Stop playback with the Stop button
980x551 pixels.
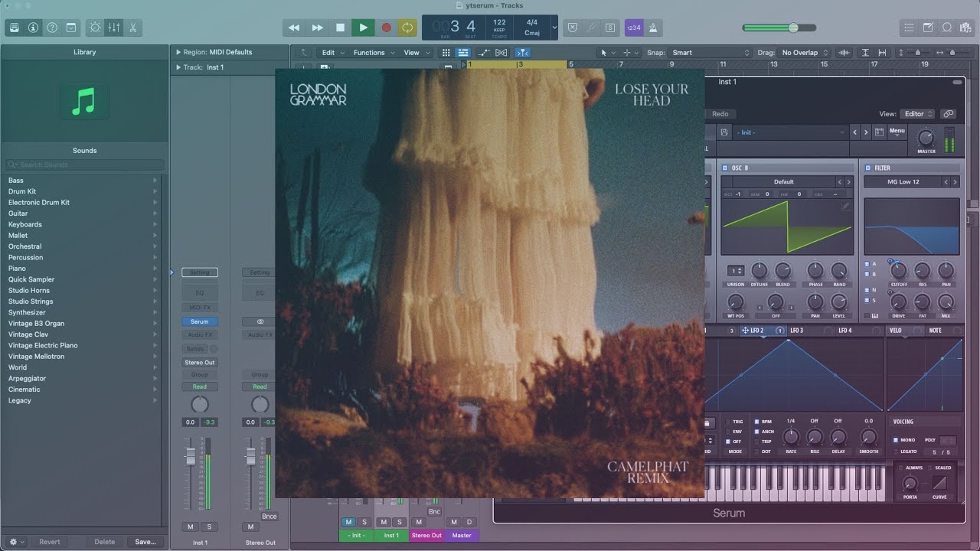340,28
